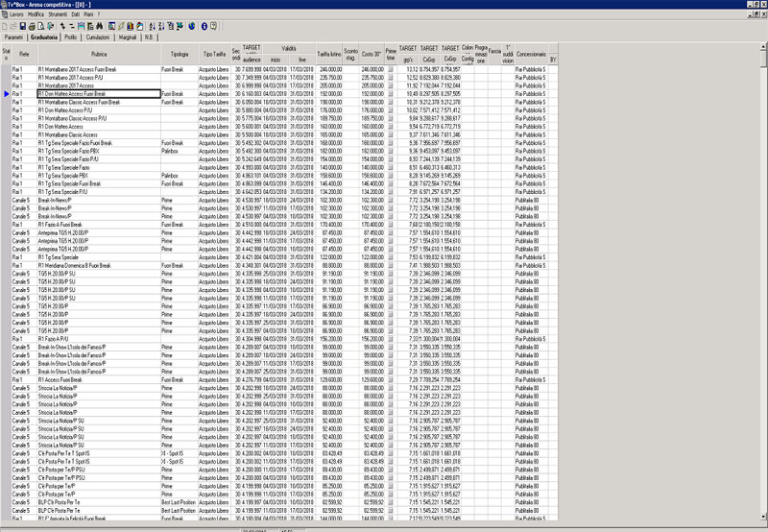Click the open folder toolbar icon
Viewport: 768px width, 532px height.
click(x=15, y=25)
